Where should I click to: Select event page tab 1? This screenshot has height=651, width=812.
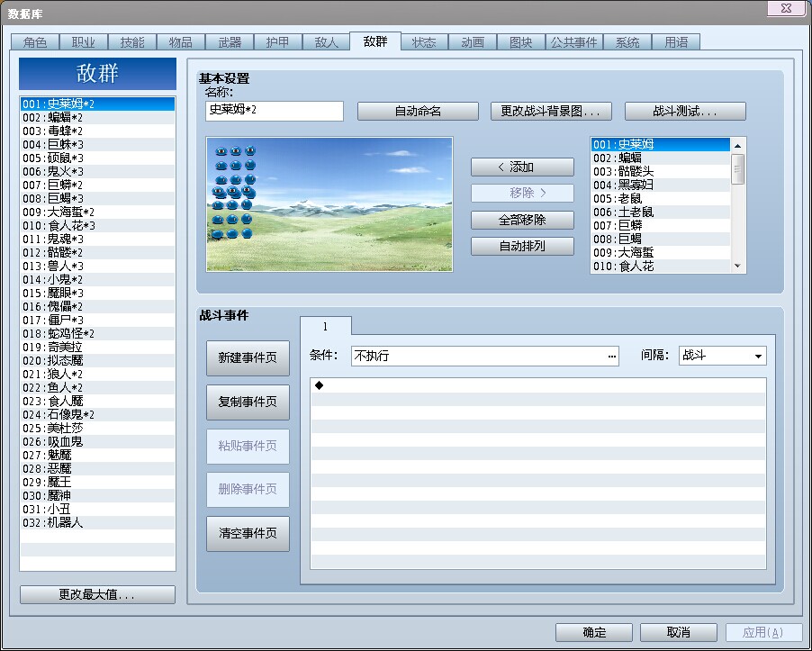click(x=325, y=326)
